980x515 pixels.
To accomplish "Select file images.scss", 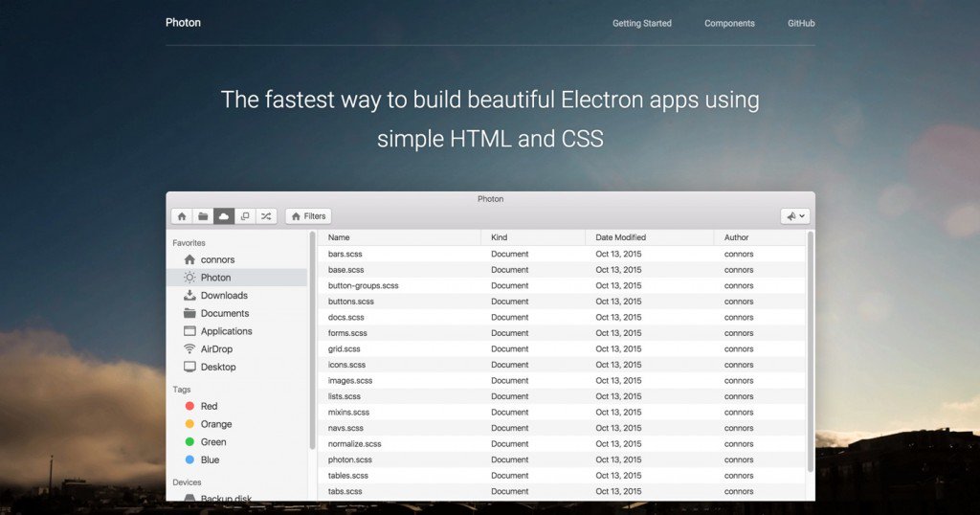I will [x=562, y=381].
